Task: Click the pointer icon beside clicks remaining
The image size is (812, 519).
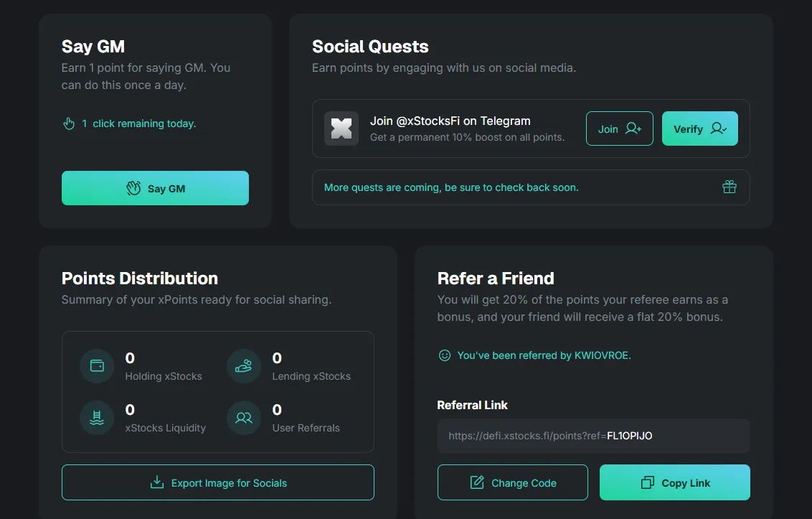Action: [69, 123]
